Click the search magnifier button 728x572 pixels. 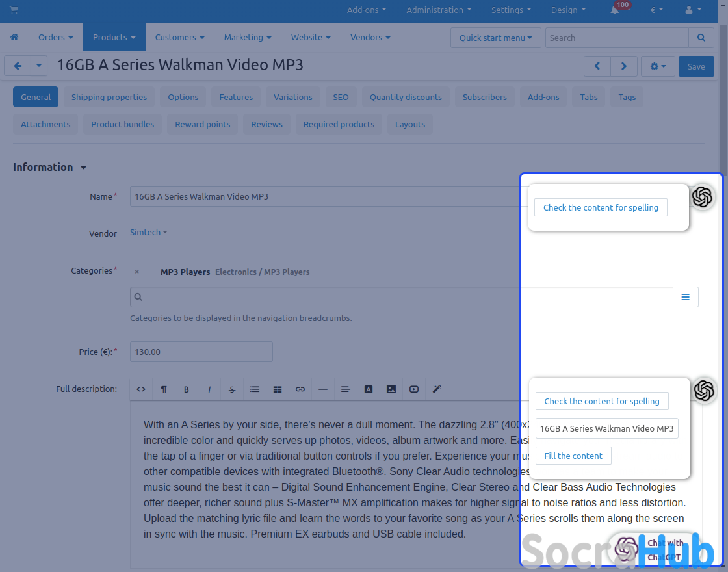(701, 38)
